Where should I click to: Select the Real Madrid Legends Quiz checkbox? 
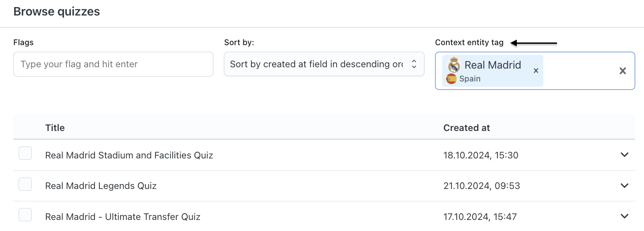pos(25,184)
